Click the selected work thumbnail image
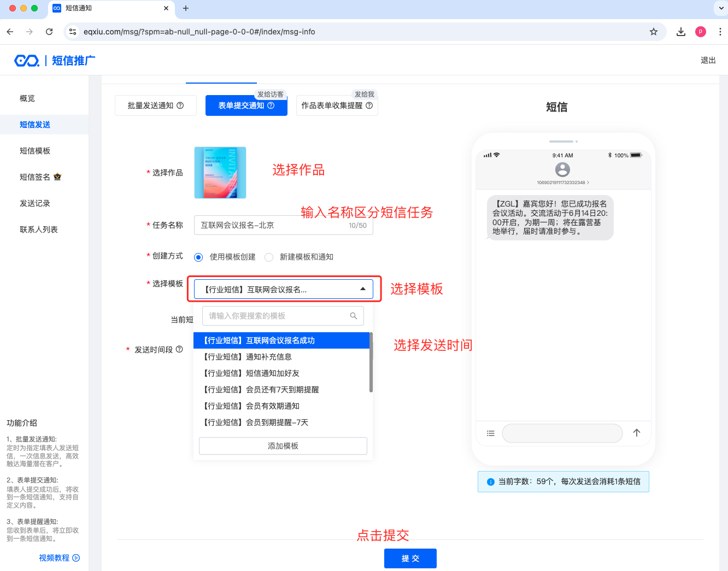This screenshot has width=728, height=571. pos(220,173)
